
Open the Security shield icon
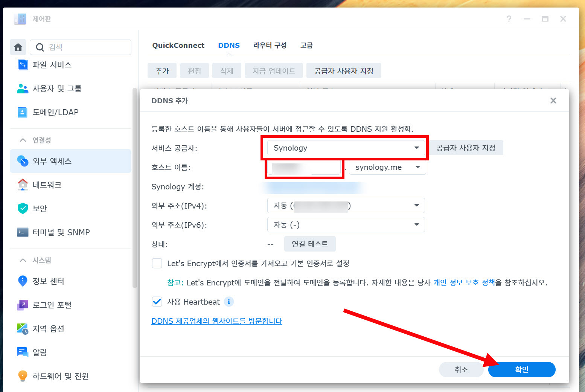point(23,208)
